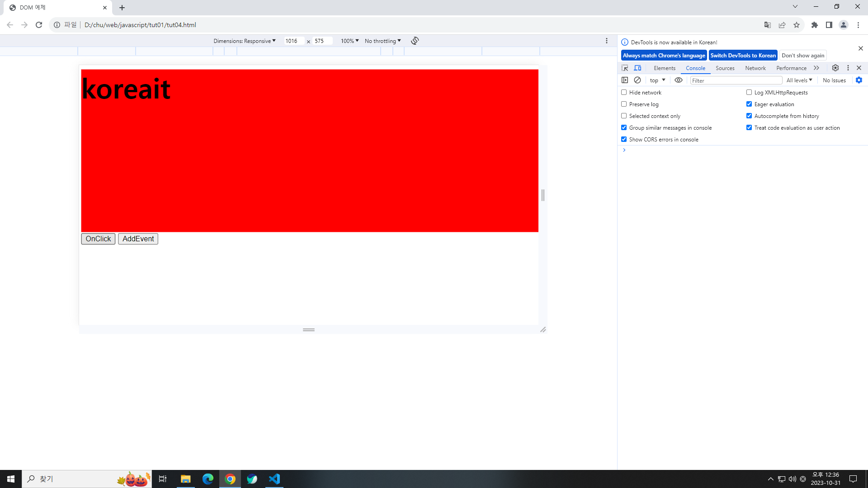Expand the No throttling dropdown
Viewport: 868px width, 488px height.
pos(382,41)
